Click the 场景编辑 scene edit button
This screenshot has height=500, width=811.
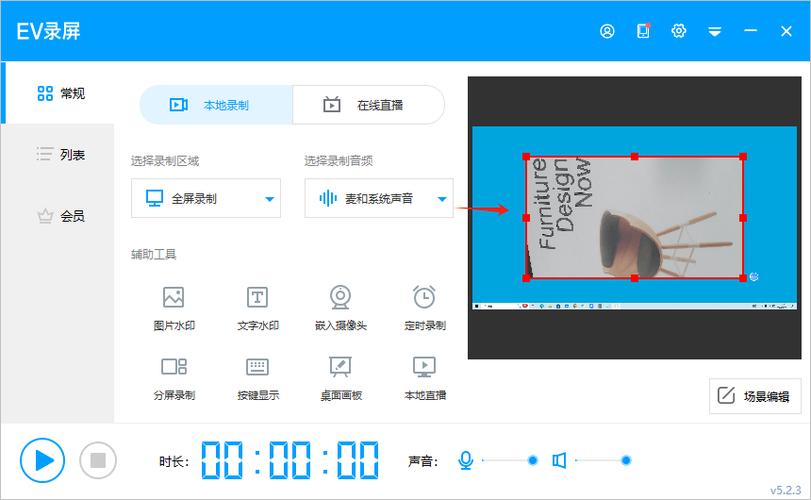[755, 396]
